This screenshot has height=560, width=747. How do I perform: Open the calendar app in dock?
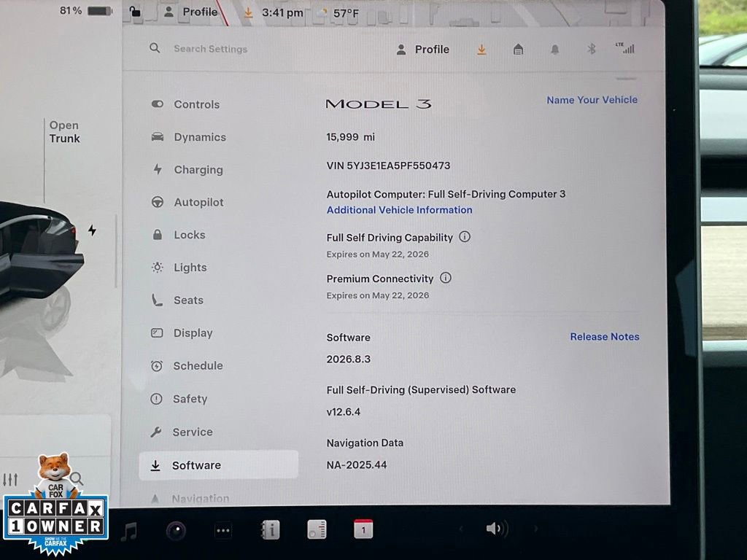click(x=363, y=529)
